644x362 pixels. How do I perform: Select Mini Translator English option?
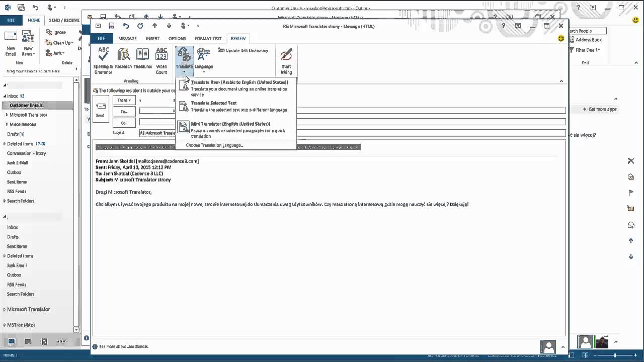236,130
